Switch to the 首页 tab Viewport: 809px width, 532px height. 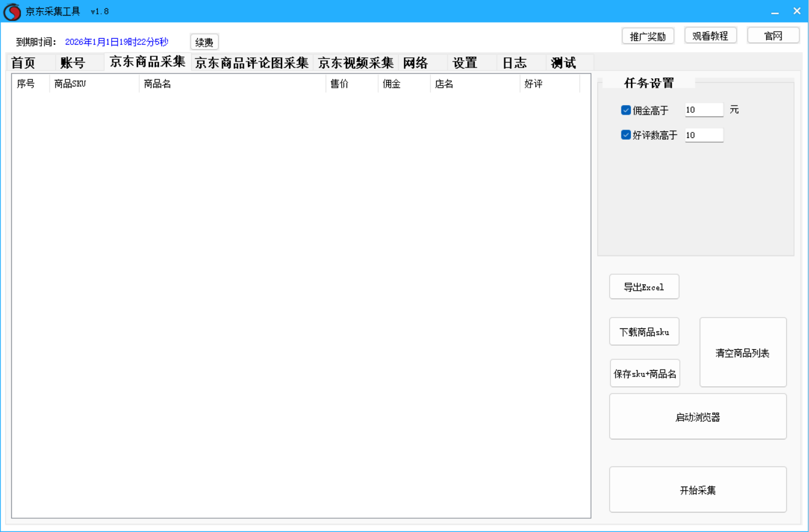point(24,63)
